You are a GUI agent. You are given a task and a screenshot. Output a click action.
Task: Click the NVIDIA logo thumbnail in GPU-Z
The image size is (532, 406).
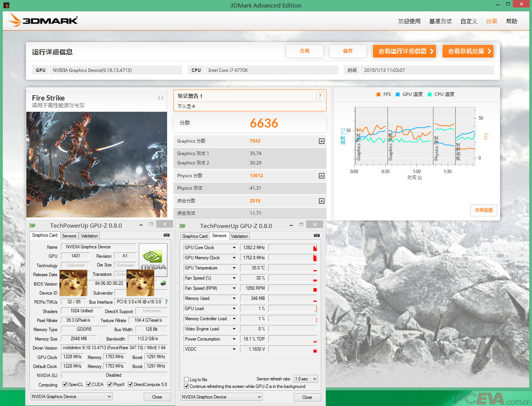pyautogui.click(x=153, y=259)
